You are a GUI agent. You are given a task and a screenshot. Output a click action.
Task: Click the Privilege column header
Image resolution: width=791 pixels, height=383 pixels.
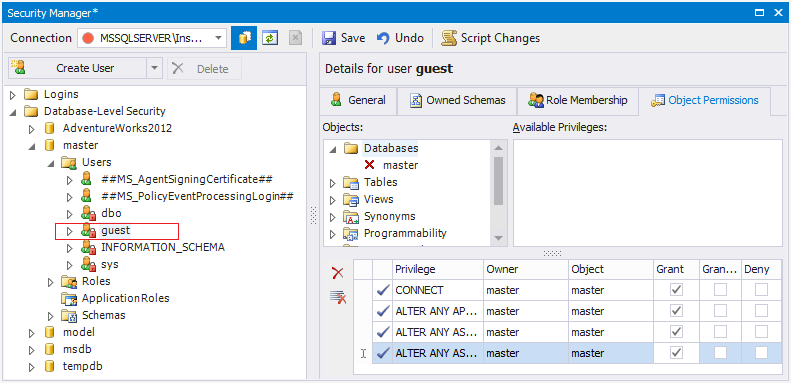(x=438, y=269)
